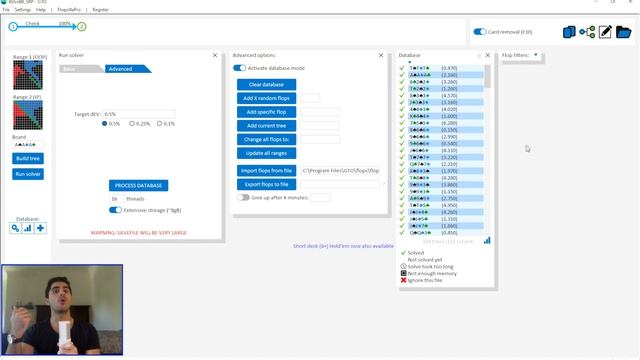Switch to the Basic tab

point(80,69)
